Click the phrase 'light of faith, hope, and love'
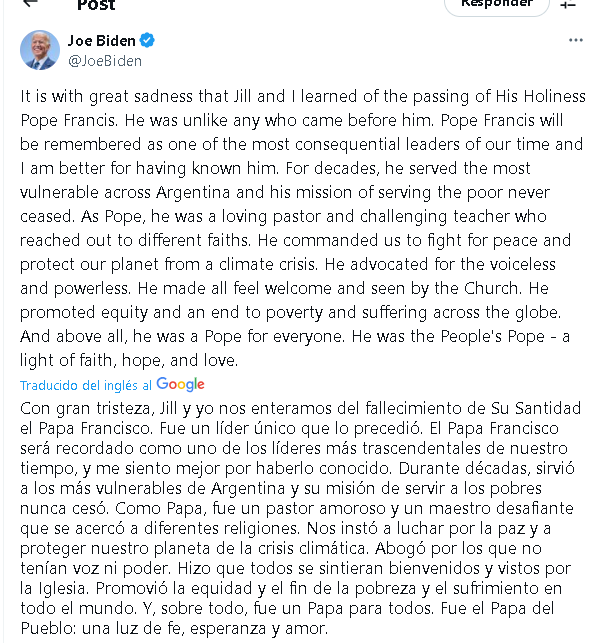Viewport: 600px width, 643px height. click(128, 360)
